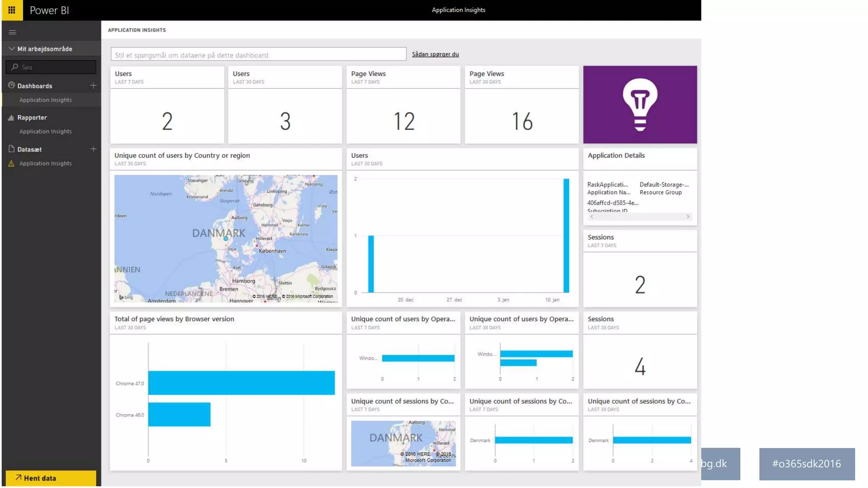
Task: Click the Hent data button
Action: pyautogui.click(x=51, y=478)
